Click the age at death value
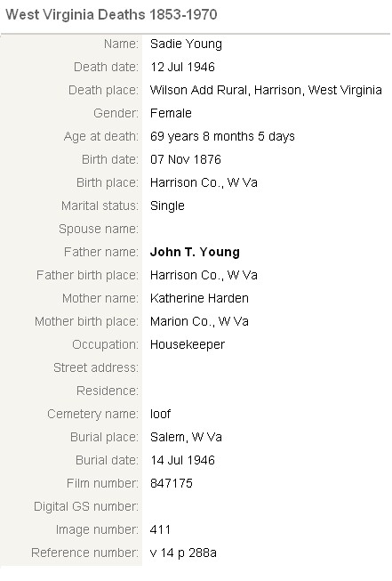 coord(222,136)
